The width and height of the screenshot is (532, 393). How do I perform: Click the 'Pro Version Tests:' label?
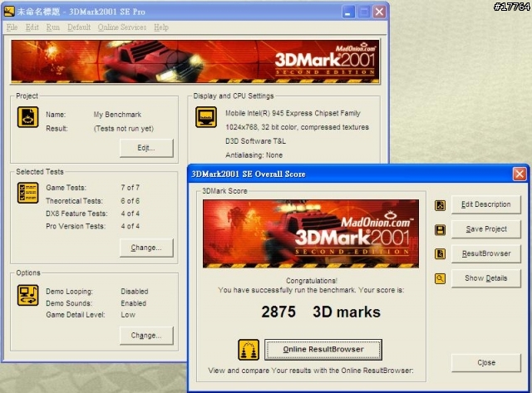(76, 226)
